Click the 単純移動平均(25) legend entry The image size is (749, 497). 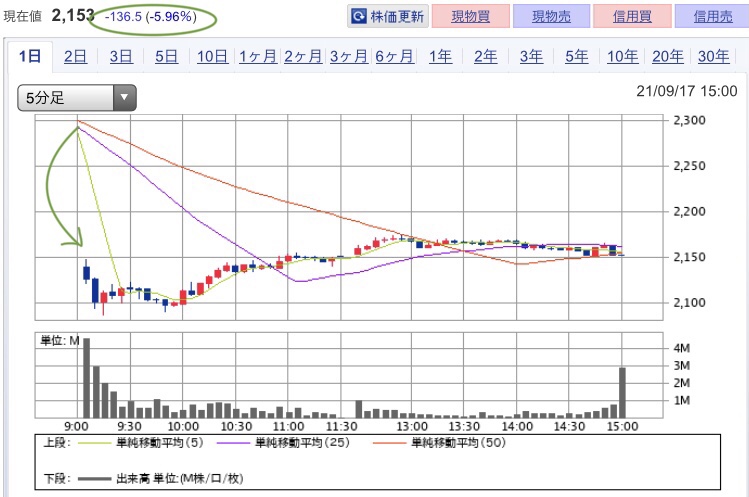(283, 443)
